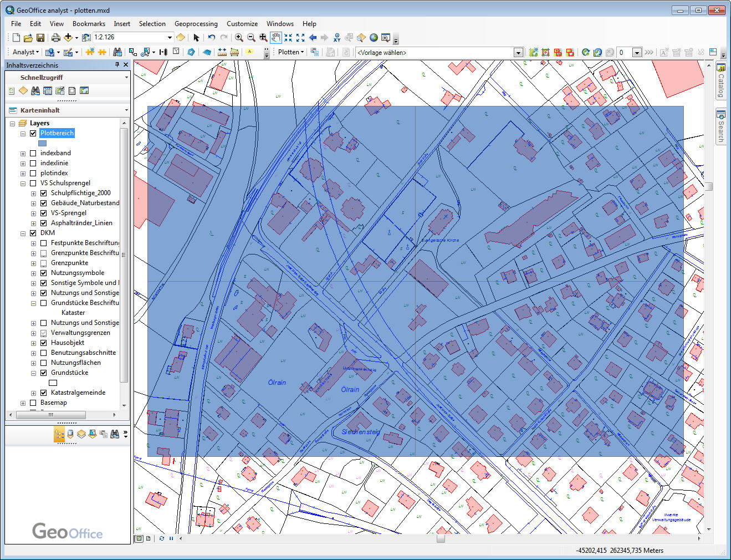The width and height of the screenshot is (731, 560).
Task: Expand the indexband layer in the tree
Action: pos(23,153)
